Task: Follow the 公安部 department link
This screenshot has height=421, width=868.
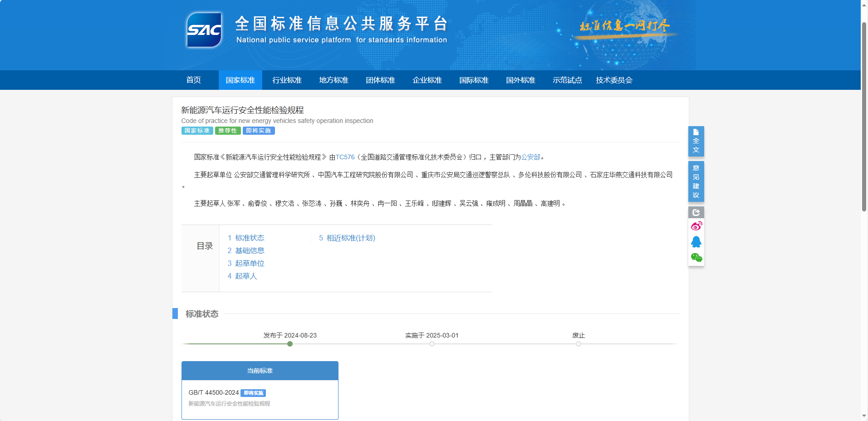Action: 531,157
